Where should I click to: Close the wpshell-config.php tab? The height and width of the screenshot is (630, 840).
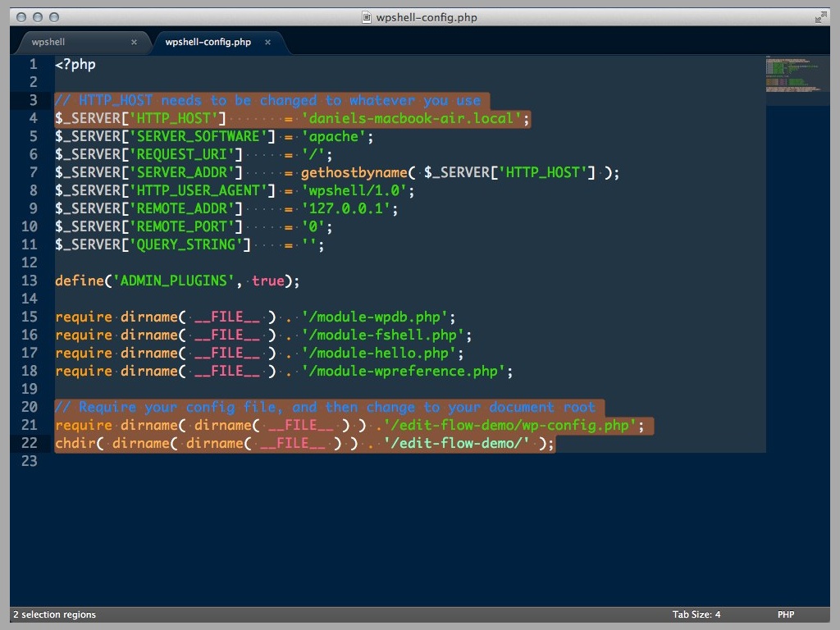pos(267,42)
